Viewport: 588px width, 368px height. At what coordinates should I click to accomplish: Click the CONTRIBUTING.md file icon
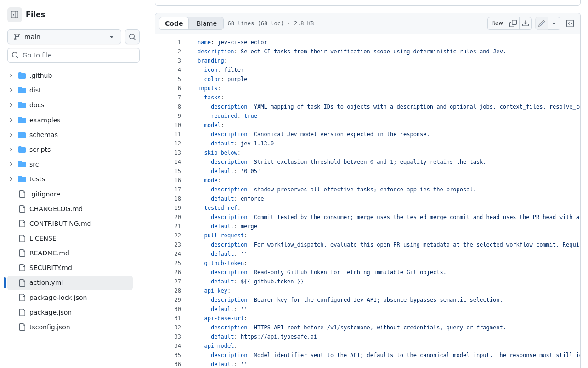[x=22, y=224]
